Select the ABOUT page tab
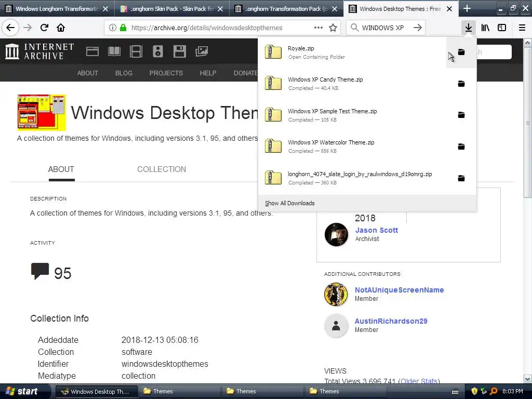 61,169
